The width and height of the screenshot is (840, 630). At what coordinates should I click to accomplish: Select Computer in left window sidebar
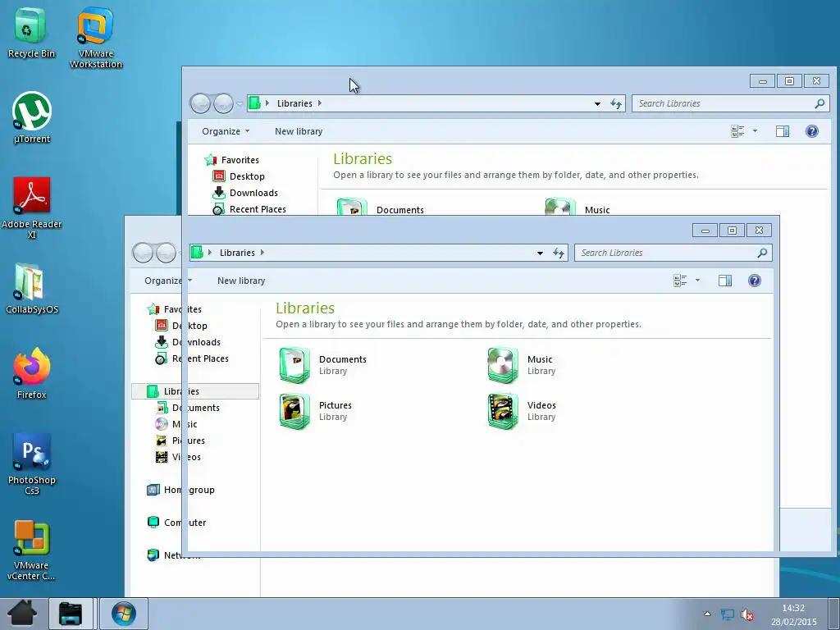pyautogui.click(x=176, y=523)
